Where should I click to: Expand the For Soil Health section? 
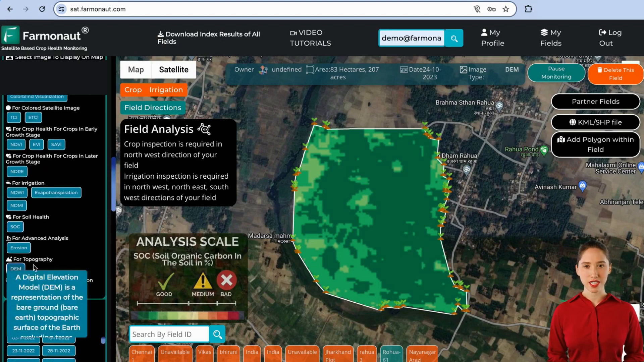point(31,217)
